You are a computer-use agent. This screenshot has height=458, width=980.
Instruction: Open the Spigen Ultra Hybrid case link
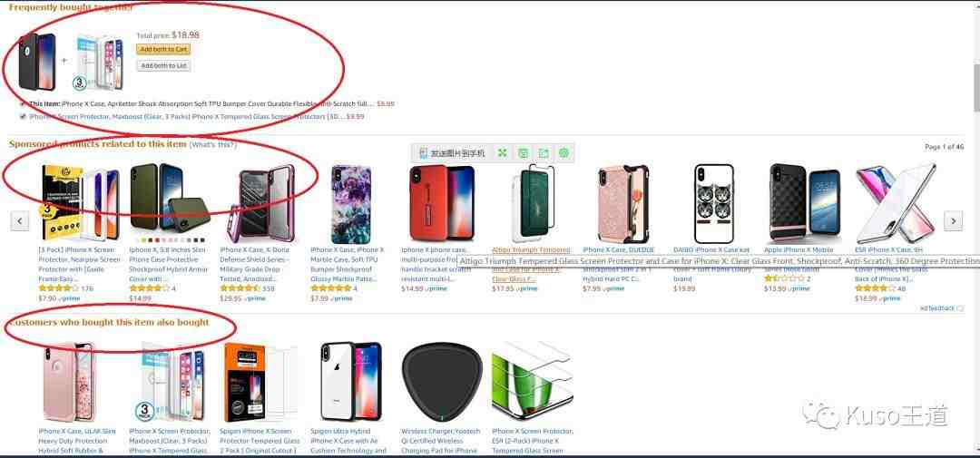348,441
